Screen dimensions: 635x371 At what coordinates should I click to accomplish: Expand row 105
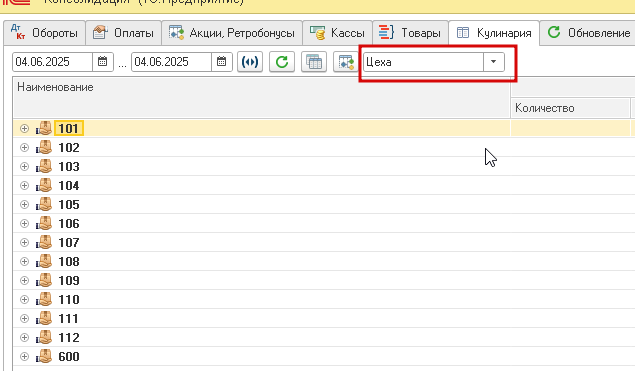(24, 205)
